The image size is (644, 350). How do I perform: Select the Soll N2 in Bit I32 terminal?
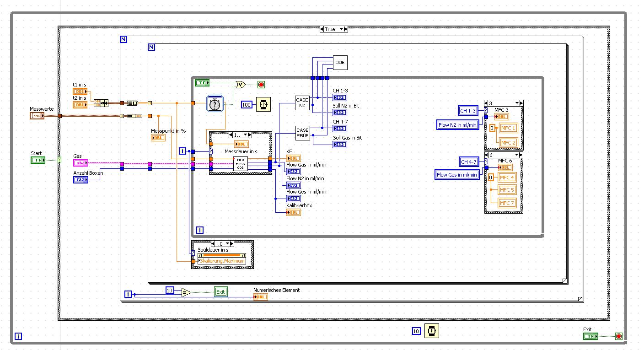point(340,113)
